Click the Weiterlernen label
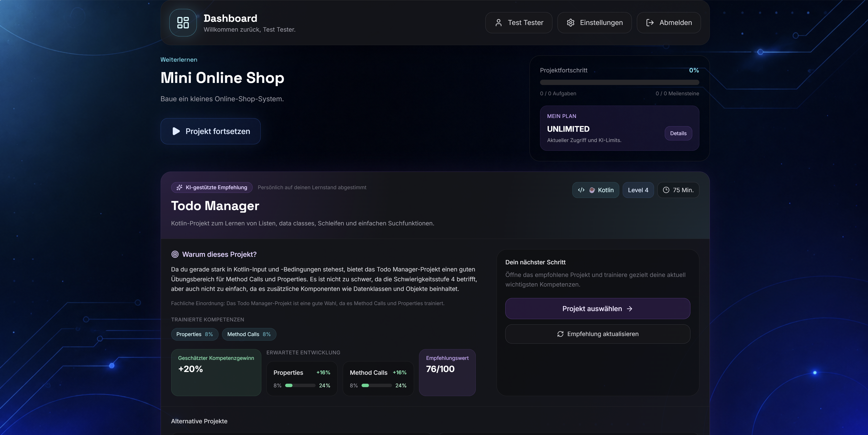The image size is (868, 435). click(179, 60)
